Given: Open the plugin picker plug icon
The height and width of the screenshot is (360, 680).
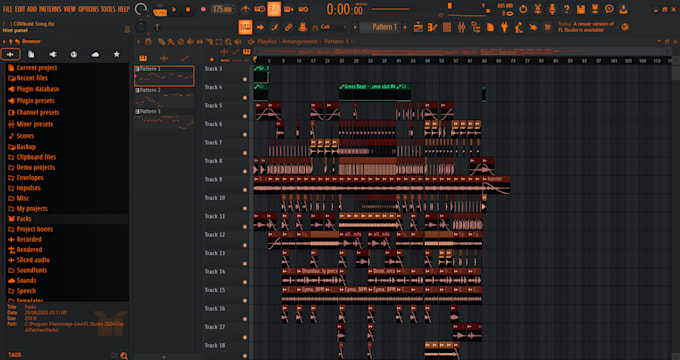Looking at the screenshot, I should pos(504,27).
